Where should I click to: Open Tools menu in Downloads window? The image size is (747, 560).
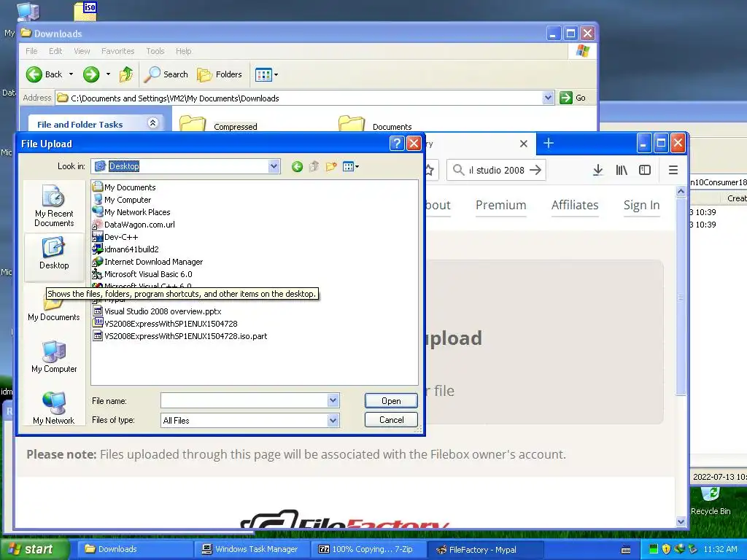(155, 51)
